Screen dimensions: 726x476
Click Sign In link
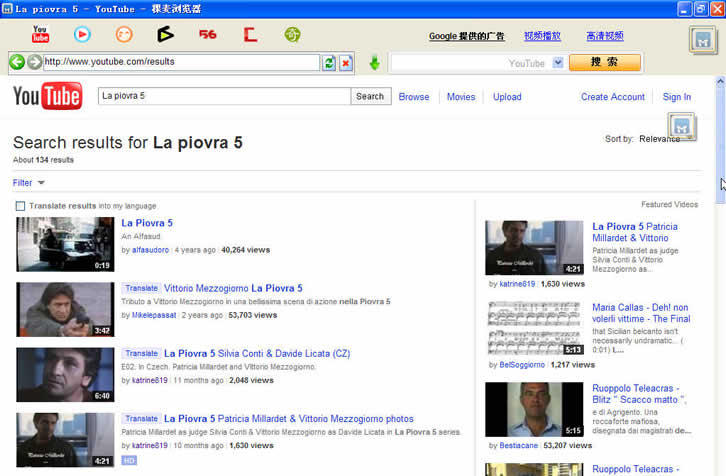point(676,97)
